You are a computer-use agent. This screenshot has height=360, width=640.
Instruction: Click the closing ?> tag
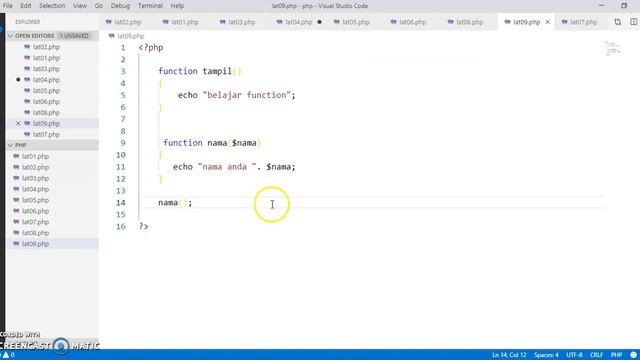(x=143, y=227)
